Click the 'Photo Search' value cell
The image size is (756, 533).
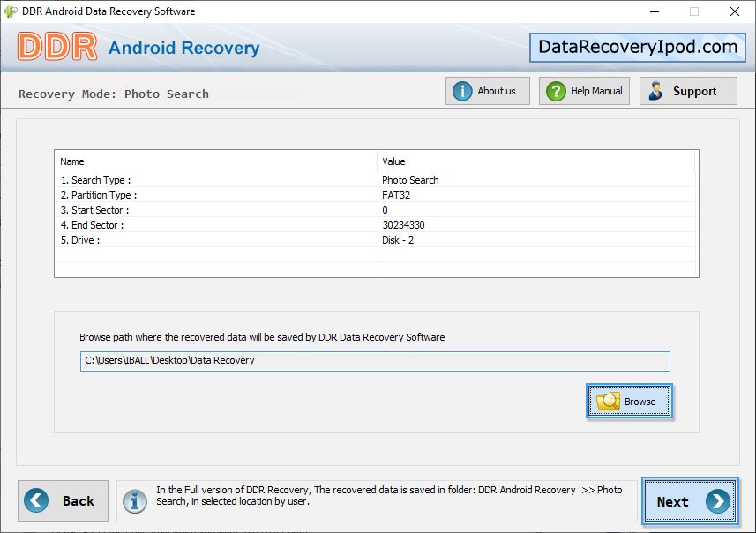pyautogui.click(x=410, y=180)
